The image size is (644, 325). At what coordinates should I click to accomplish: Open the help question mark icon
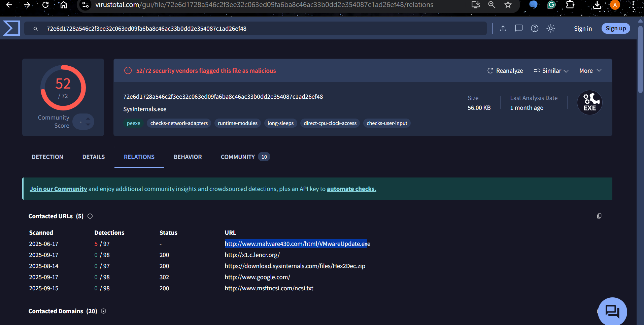(x=535, y=28)
